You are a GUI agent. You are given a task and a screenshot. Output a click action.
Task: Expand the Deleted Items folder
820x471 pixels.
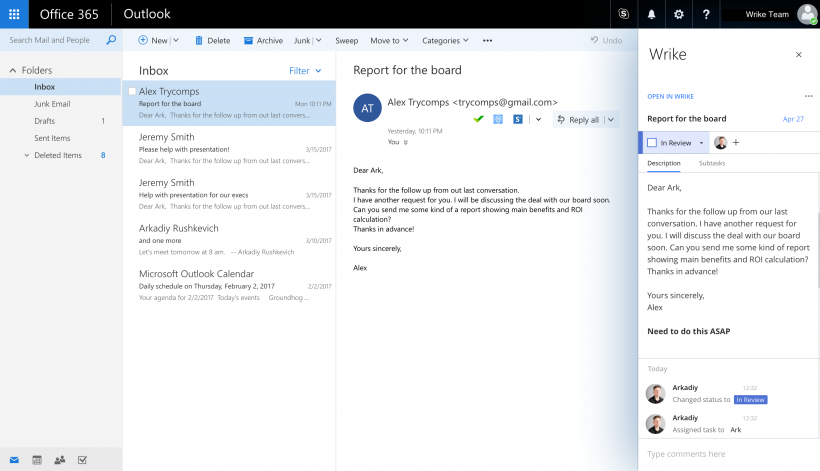(x=27, y=155)
